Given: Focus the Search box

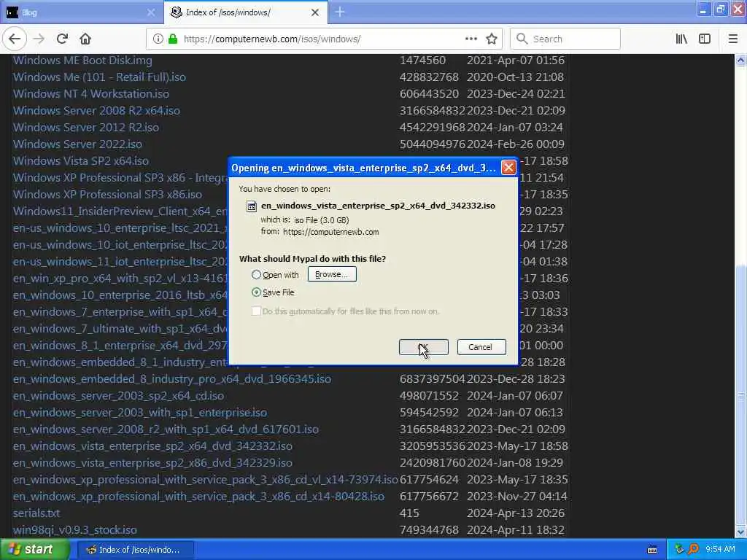Looking at the screenshot, I should click(565, 39).
